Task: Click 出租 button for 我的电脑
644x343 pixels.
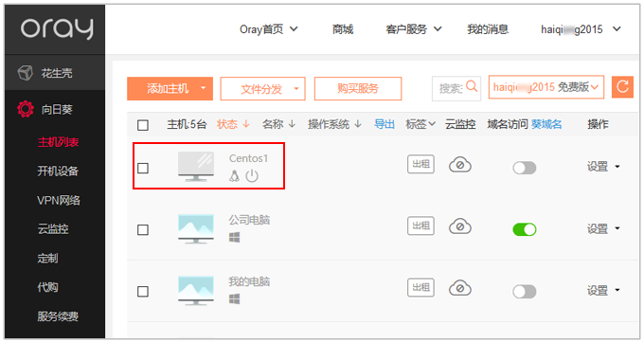Action: (420, 287)
